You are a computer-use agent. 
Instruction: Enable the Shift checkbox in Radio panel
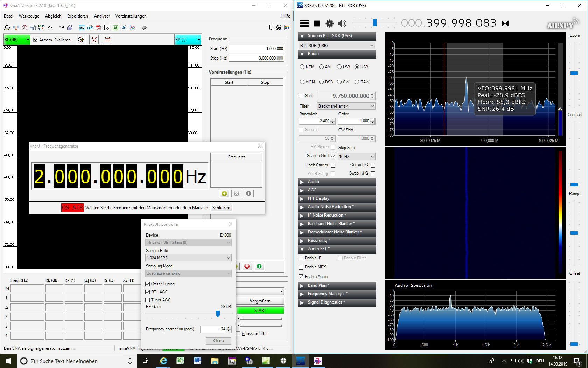click(x=301, y=96)
